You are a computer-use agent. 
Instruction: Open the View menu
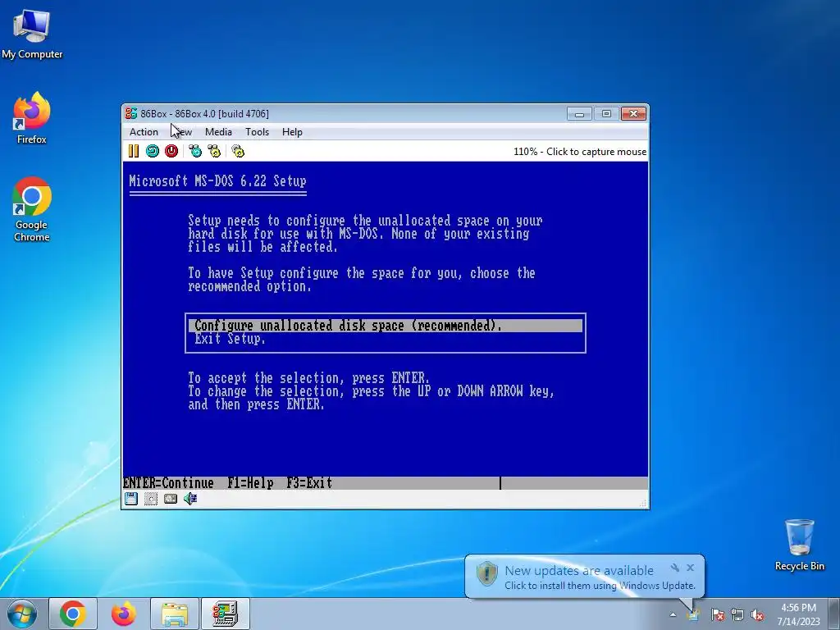[x=182, y=132]
